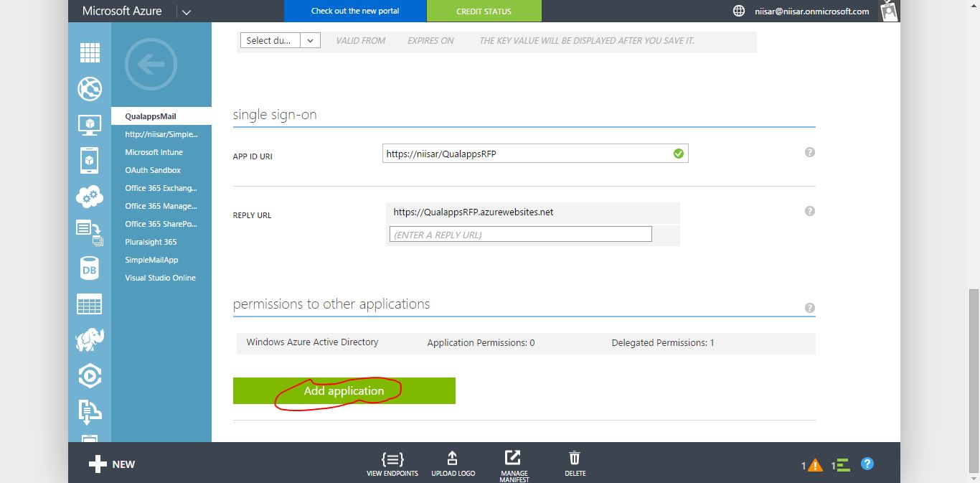
Task: Click the App ID URI input field
Action: 535,153
